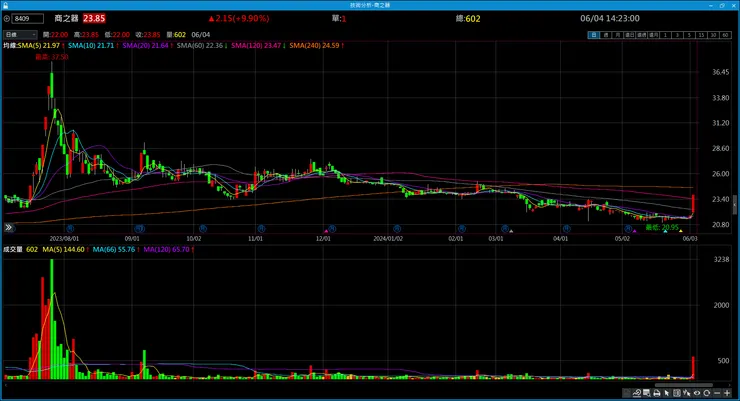
Task: Click the SMA(10) 21.71 label
Action: tap(93, 46)
